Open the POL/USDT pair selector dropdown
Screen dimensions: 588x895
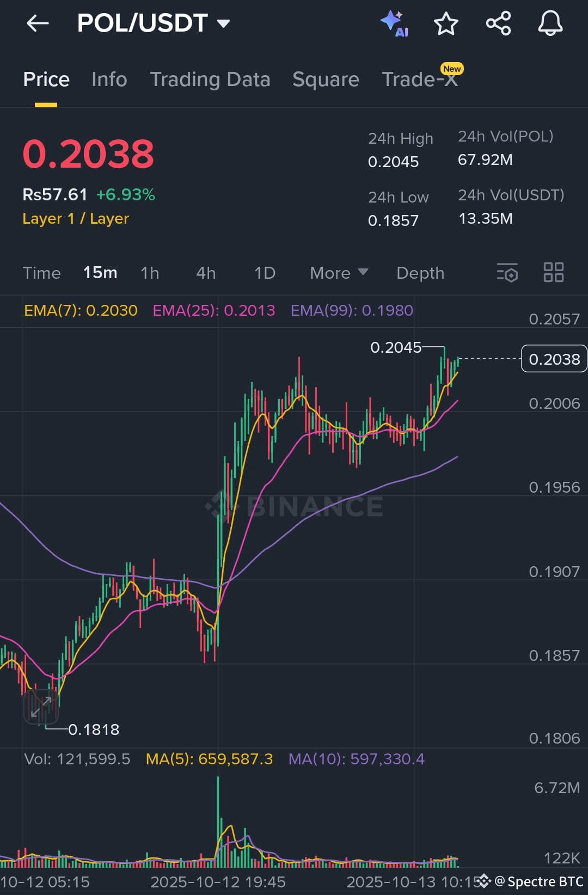coord(154,23)
